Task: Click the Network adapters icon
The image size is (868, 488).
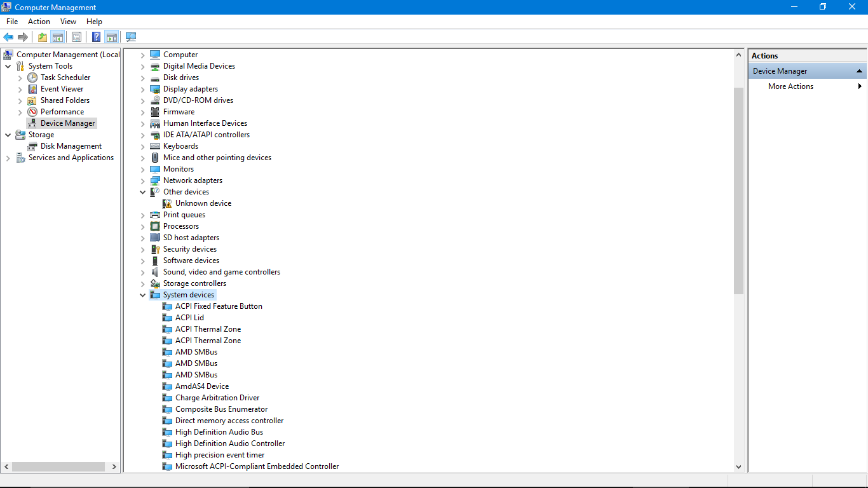Action: tap(155, 180)
